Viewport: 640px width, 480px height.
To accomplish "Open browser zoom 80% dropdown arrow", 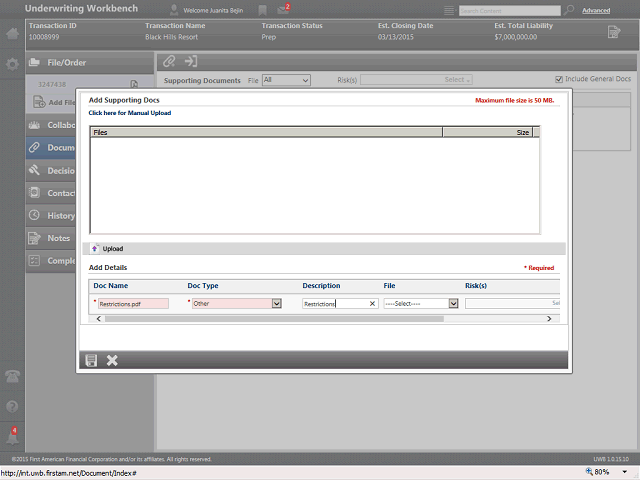I will [624, 472].
